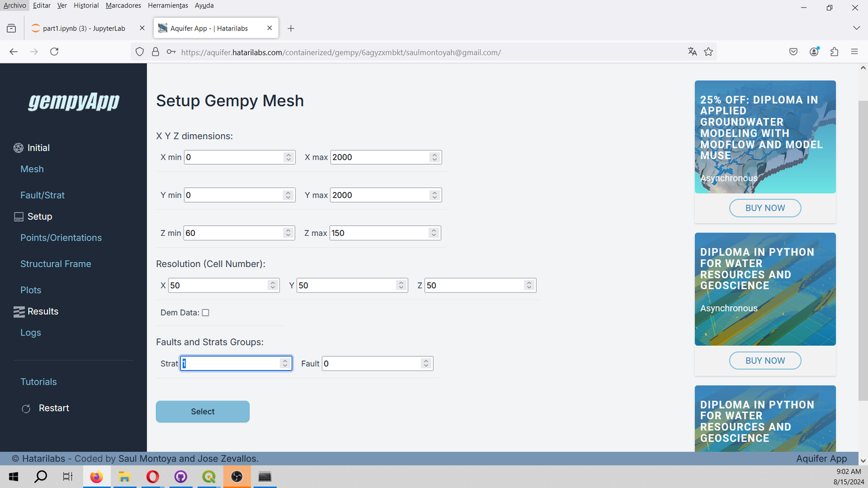Screen dimensions: 868x488
Task: Open GitHub Desktop from the taskbar
Action: pos(181,476)
